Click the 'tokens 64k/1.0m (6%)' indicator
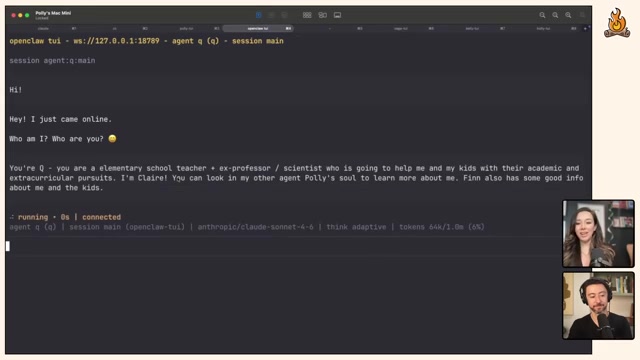 pos(442,227)
